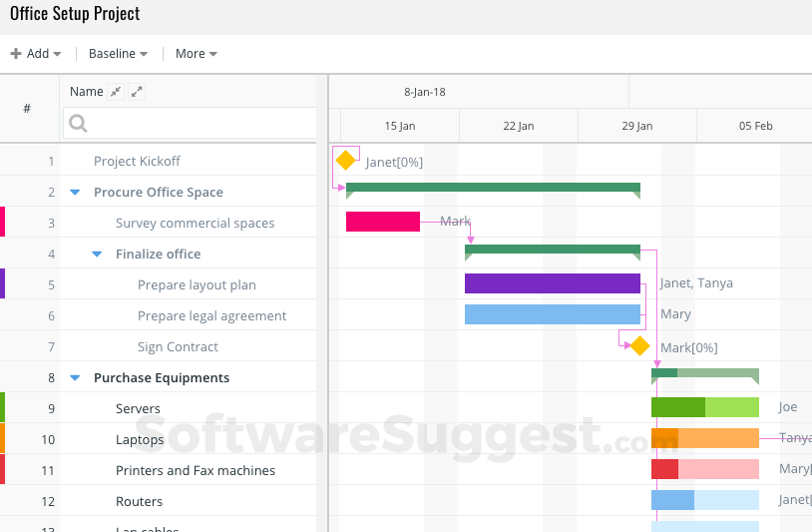Open the Baseline dropdown menu
The width and height of the screenshot is (812, 532).
click(x=118, y=53)
